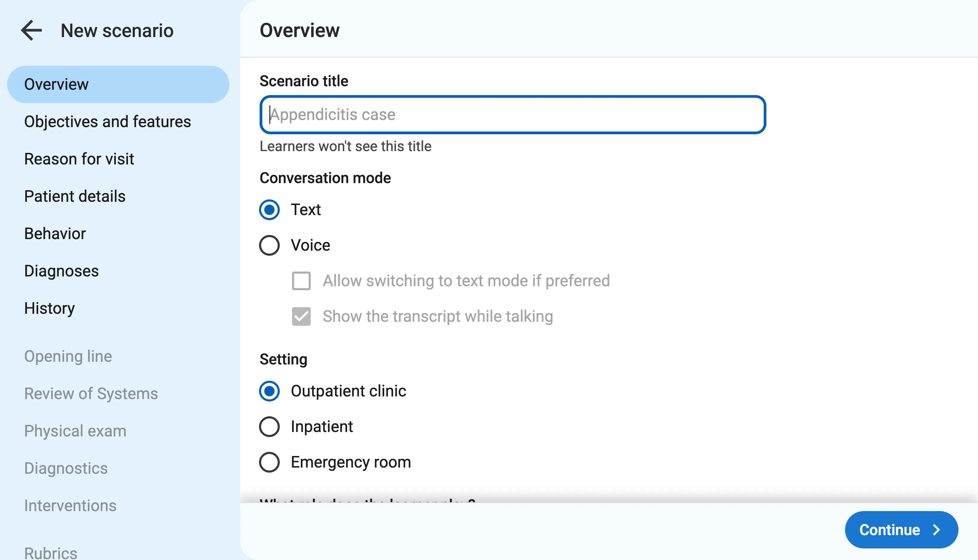Check Allow switching to text mode
This screenshot has height=560, width=978.
(301, 281)
